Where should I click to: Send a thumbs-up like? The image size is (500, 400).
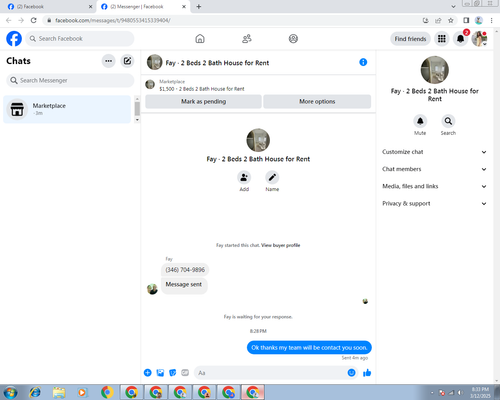point(367,373)
